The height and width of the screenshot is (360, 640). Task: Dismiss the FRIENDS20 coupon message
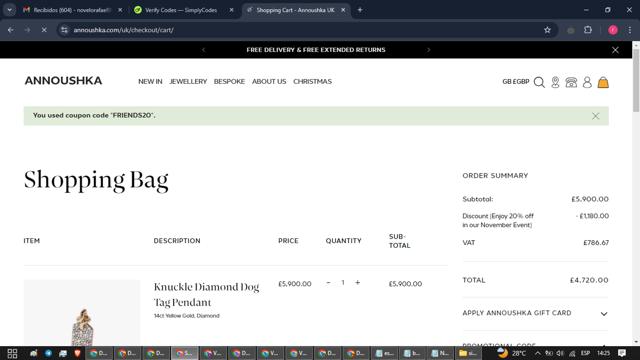[596, 116]
